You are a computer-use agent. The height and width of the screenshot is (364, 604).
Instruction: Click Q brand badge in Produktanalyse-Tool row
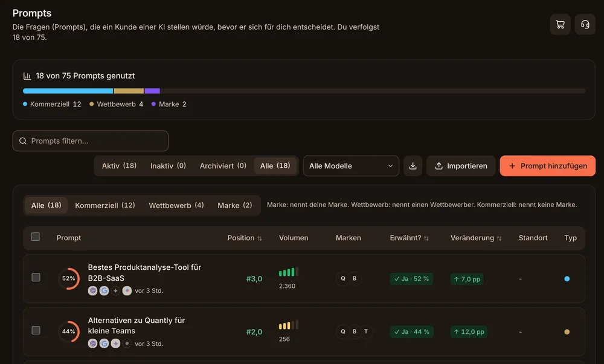343,278
